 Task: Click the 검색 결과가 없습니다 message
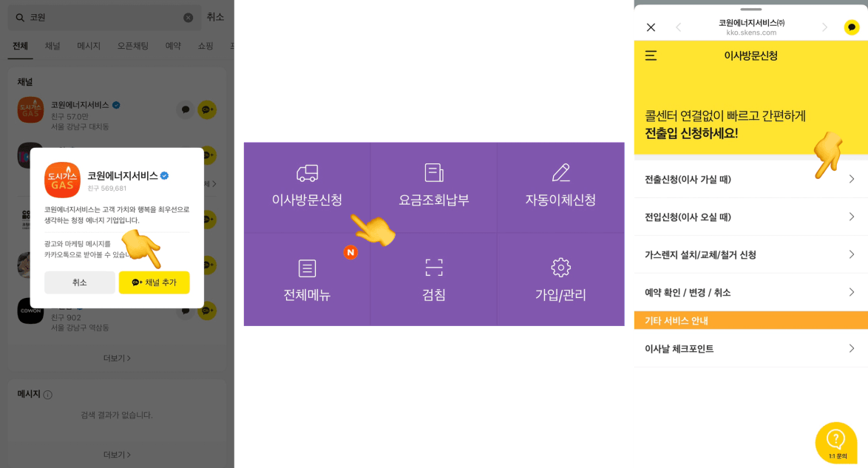click(x=117, y=415)
